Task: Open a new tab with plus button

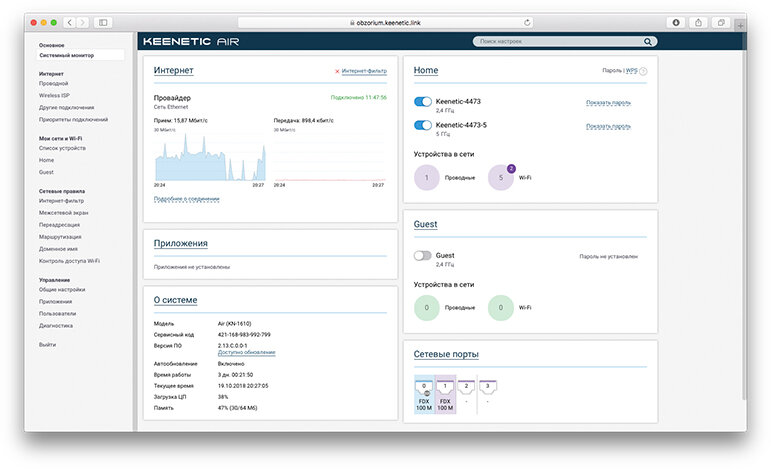Action: point(740,25)
